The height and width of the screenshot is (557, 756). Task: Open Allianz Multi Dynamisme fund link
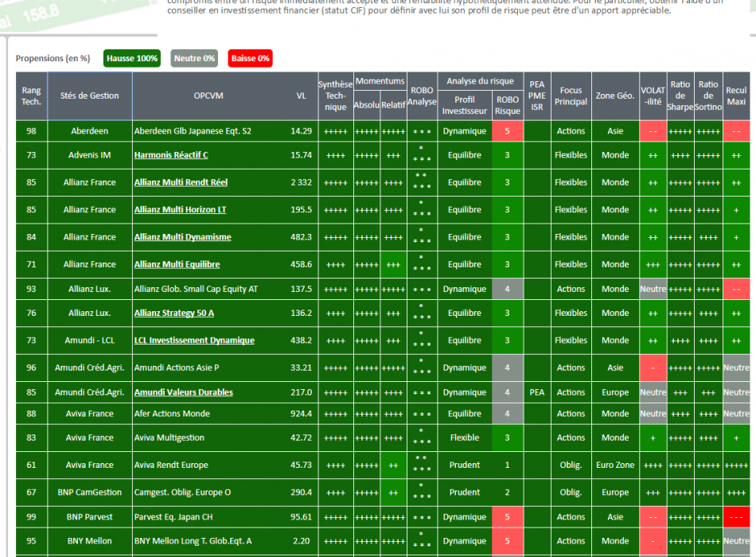pos(183,237)
